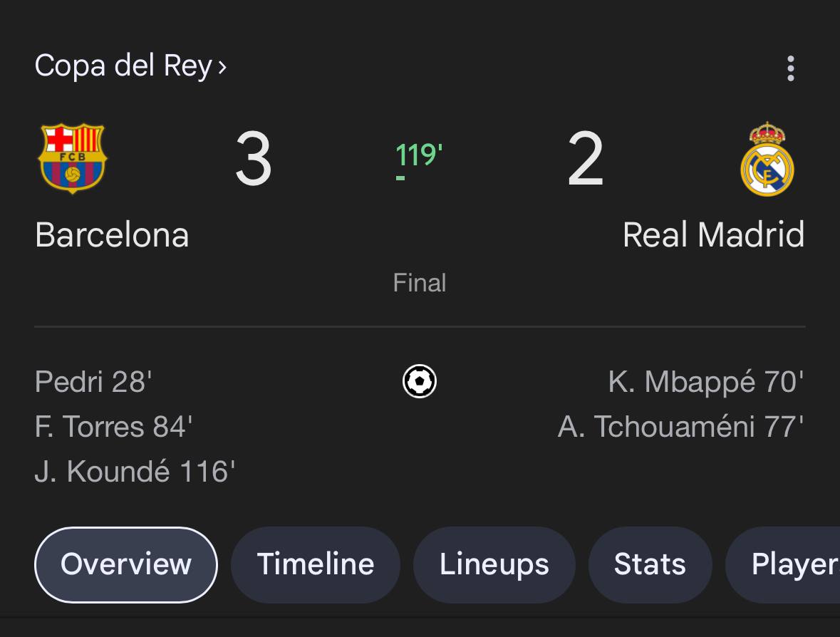Select the J. Koundé 116' goal entry
The image size is (840, 637).
[x=135, y=472]
